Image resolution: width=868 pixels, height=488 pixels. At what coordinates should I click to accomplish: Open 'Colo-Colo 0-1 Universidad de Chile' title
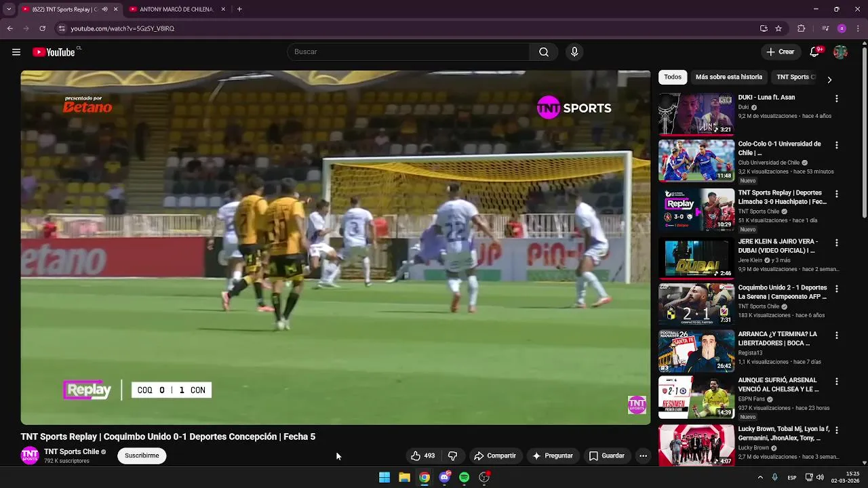(779, 148)
